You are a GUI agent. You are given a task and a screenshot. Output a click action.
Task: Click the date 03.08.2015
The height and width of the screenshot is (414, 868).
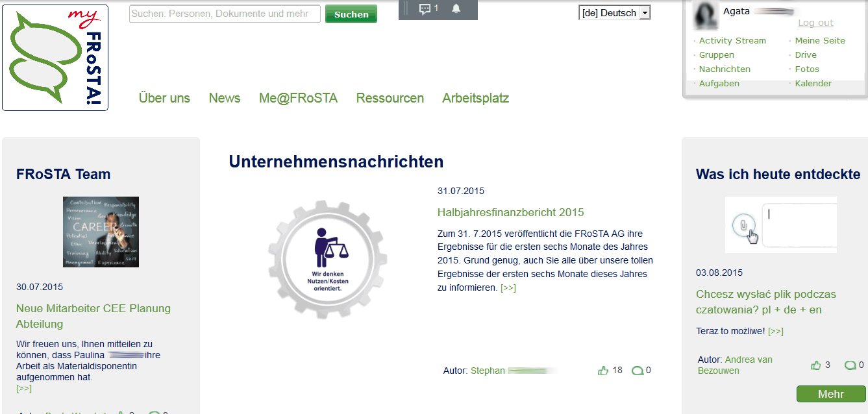(x=719, y=273)
